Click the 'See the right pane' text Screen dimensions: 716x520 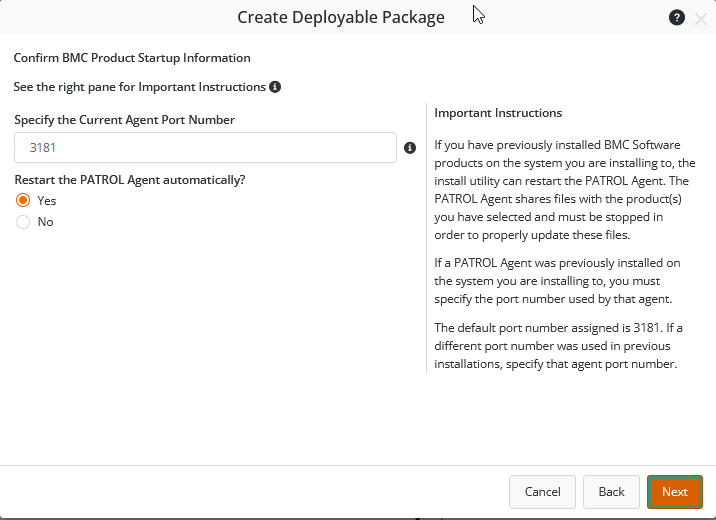140,87
